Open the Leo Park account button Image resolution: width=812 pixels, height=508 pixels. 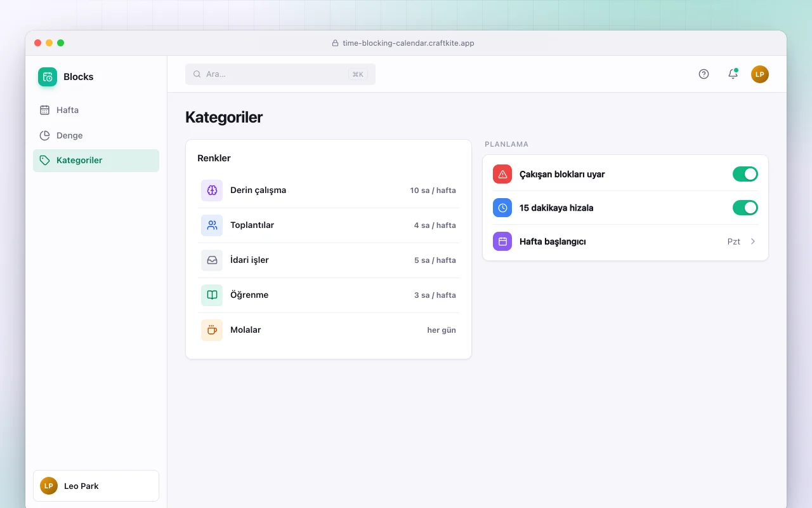96,486
